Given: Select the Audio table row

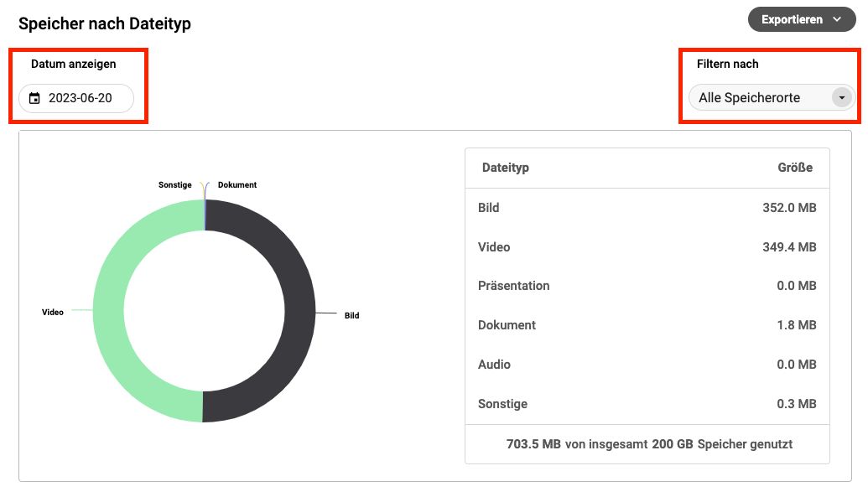Looking at the screenshot, I should click(647, 365).
